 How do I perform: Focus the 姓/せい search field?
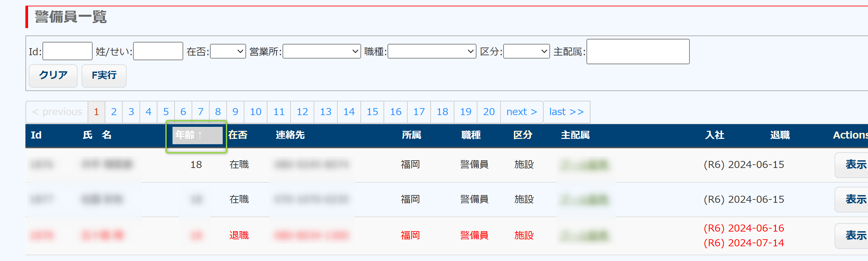pyautogui.click(x=158, y=51)
